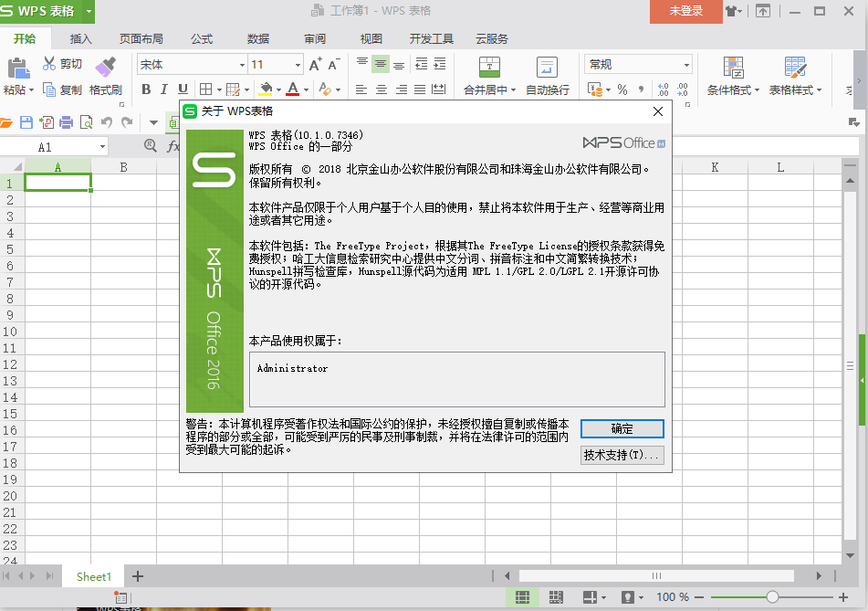Switch to the 插入 ribbon tab

pyautogui.click(x=81, y=38)
